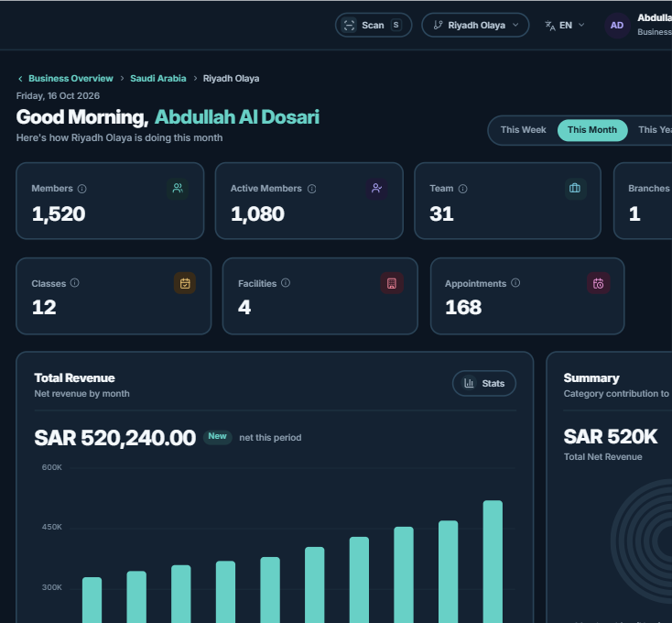This screenshot has width=672, height=623.
Task: Click the Appointments info icon
Action: pyautogui.click(x=515, y=283)
